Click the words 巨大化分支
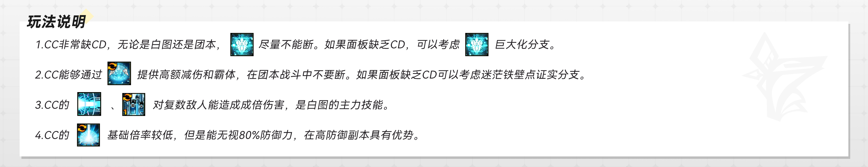The image size is (868, 167). coord(522,44)
